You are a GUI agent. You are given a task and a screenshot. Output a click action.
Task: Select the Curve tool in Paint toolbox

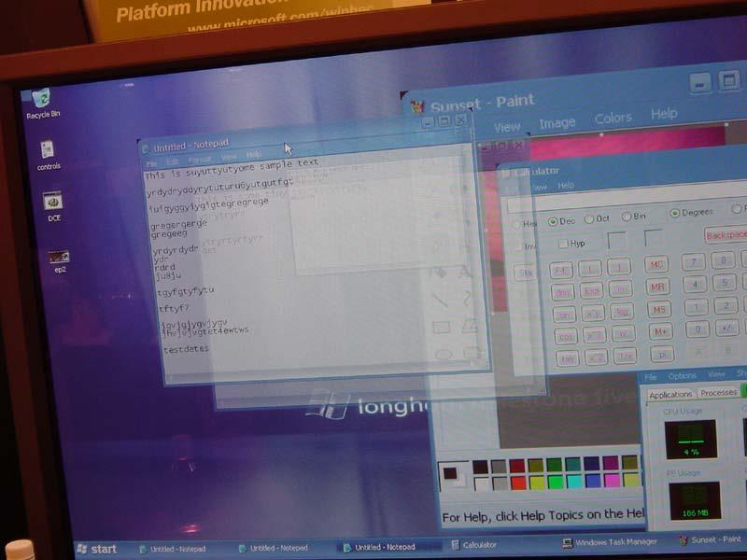(x=468, y=299)
